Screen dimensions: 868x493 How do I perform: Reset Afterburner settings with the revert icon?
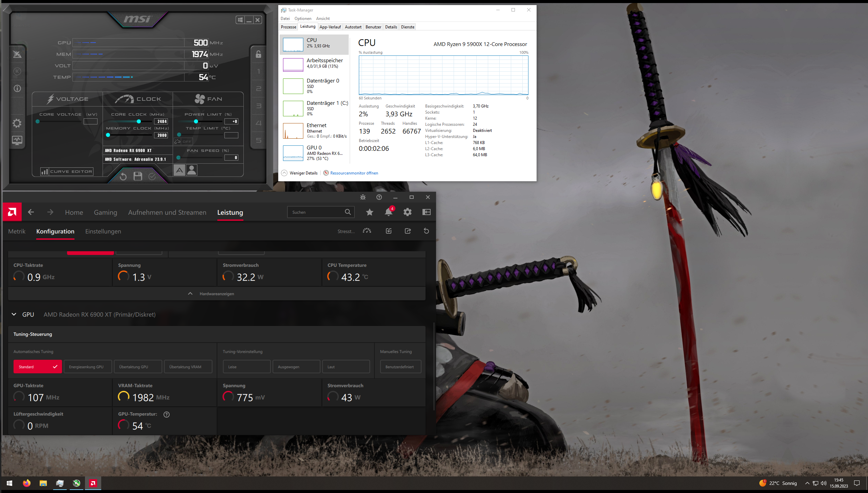(123, 177)
